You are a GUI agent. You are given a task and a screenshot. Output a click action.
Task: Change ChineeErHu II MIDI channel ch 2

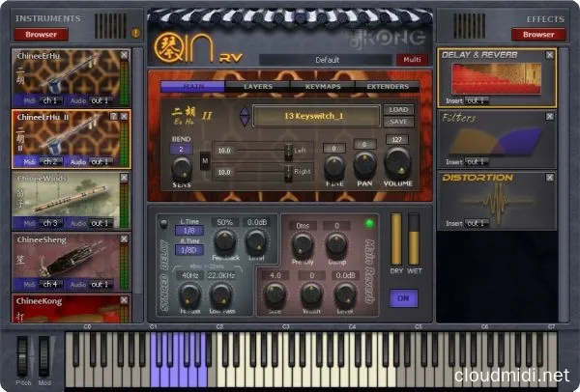[51, 162]
